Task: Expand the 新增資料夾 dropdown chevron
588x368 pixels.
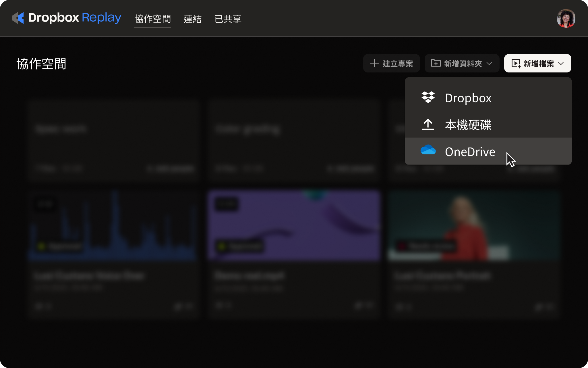Action: click(489, 63)
